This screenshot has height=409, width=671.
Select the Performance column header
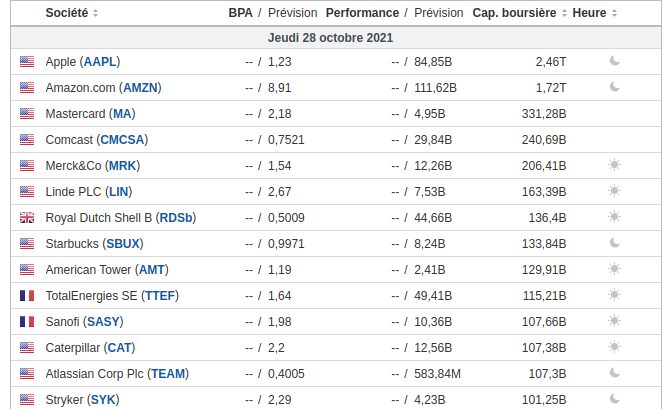362,13
